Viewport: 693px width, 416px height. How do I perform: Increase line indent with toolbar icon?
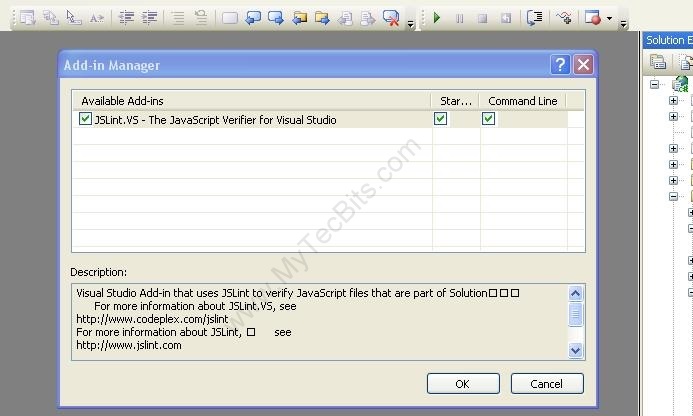(149, 18)
